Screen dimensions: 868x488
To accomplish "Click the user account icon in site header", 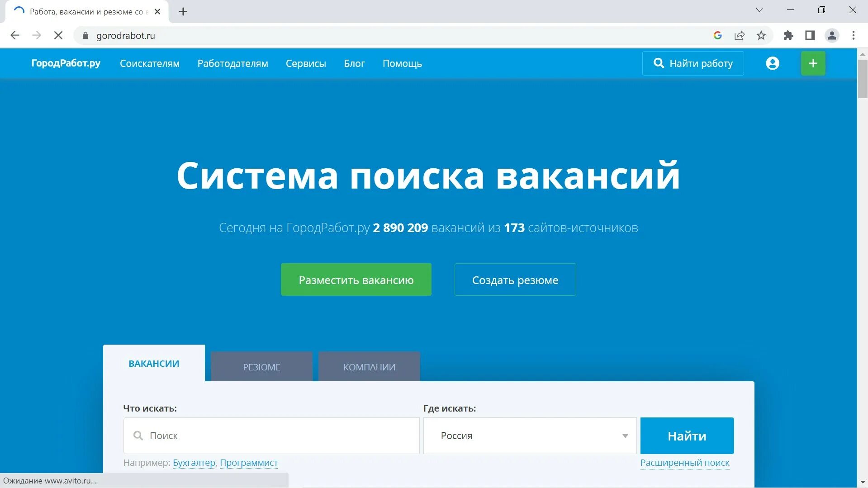I will pos(773,63).
